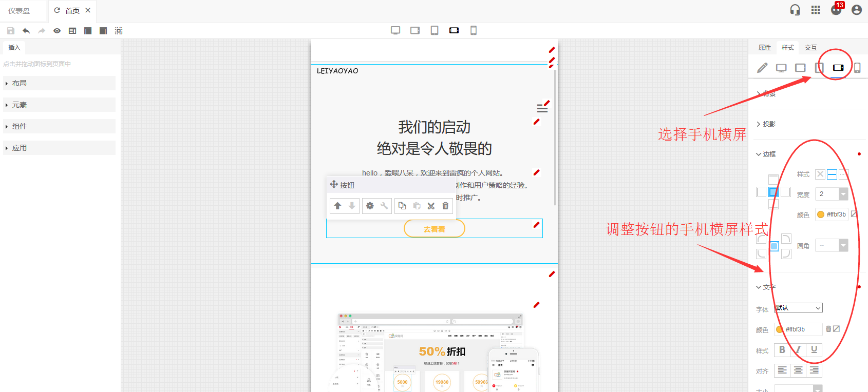This screenshot has width=868, height=392.
Task: Toggle underline text style button
Action: click(814, 349)
